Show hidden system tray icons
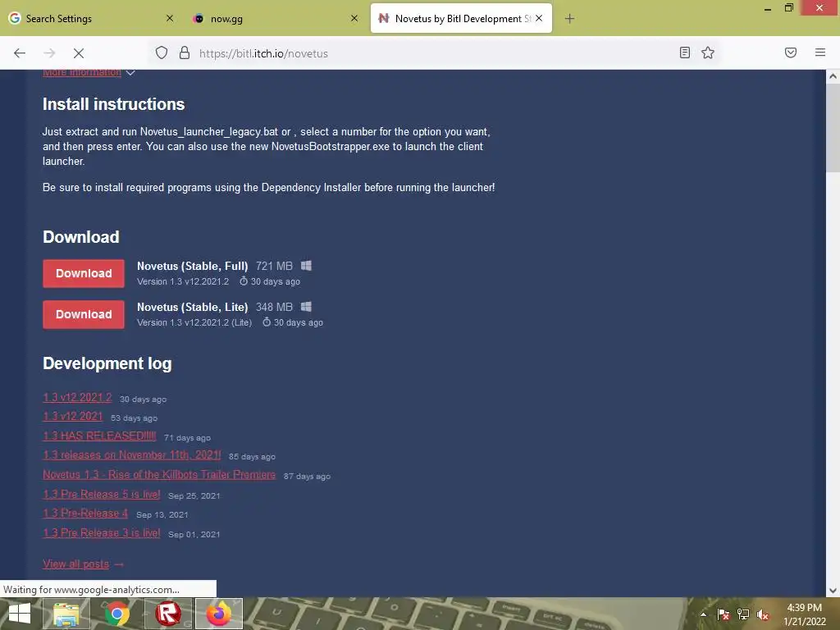840x630 pixels. [x=703, y=614]
